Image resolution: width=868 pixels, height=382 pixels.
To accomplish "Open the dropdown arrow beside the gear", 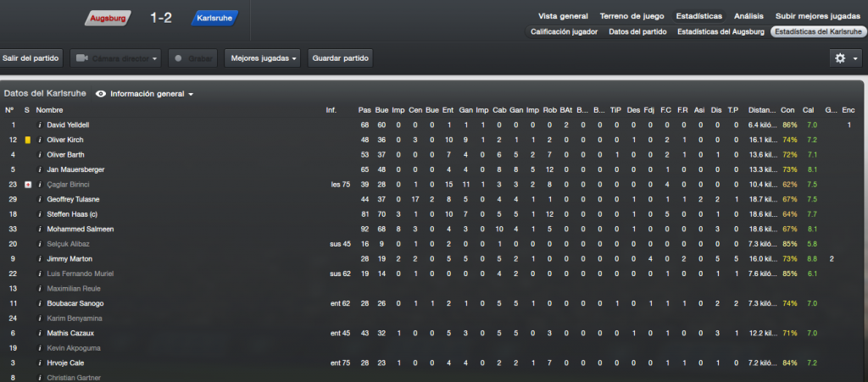I will pos(855,58).
